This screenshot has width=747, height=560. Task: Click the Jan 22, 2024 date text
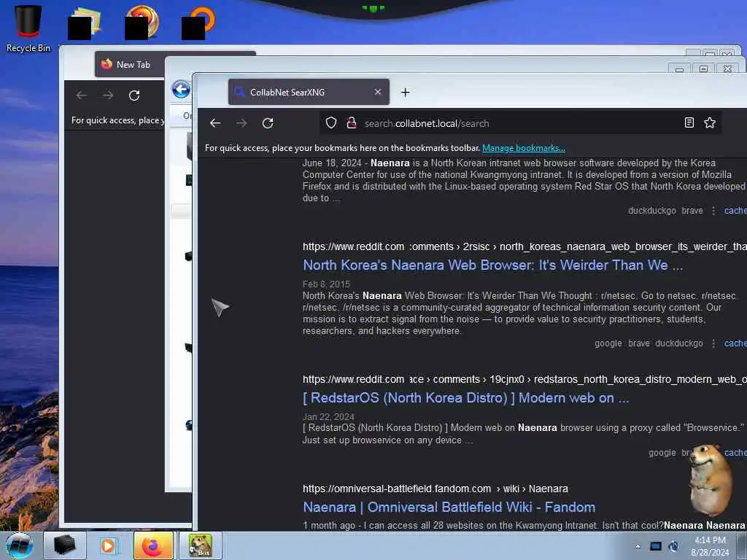click(329, 416)
